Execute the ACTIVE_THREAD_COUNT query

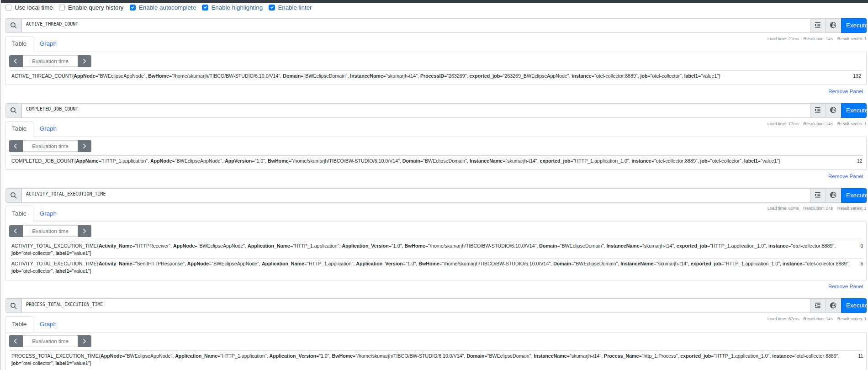854,26
